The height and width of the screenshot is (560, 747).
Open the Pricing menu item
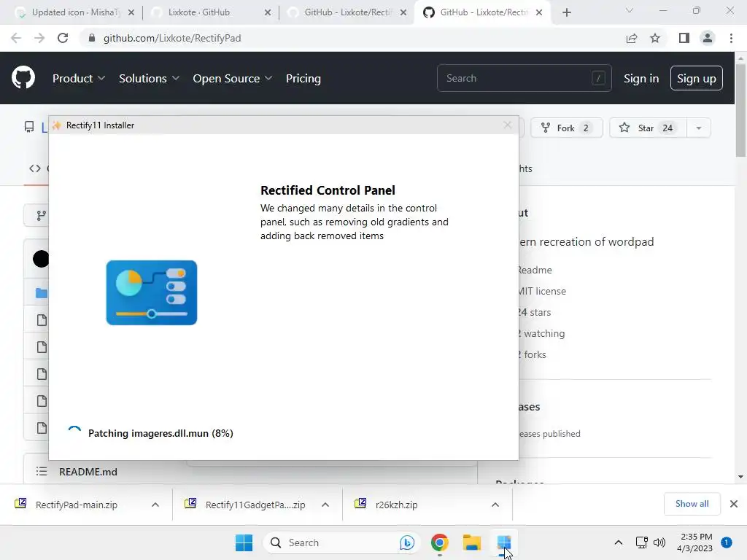[303, 78]
